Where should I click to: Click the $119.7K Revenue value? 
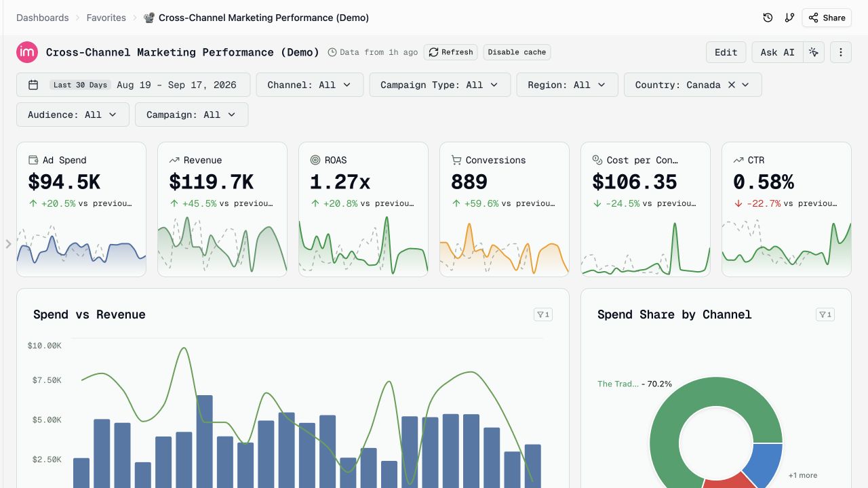212,182
